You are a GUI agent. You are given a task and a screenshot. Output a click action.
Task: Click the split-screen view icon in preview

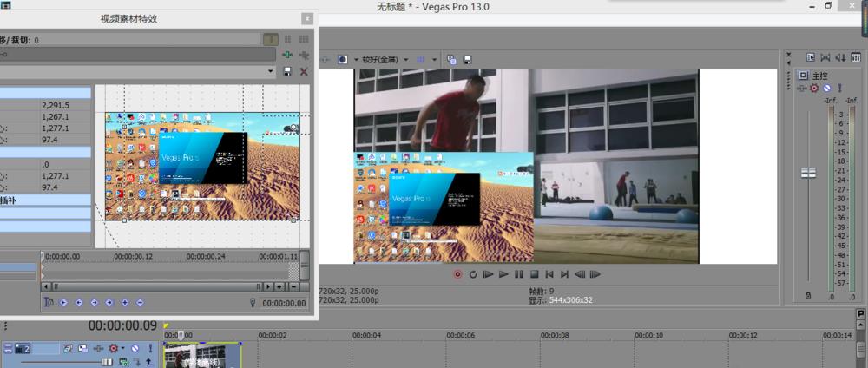[343, 59]
